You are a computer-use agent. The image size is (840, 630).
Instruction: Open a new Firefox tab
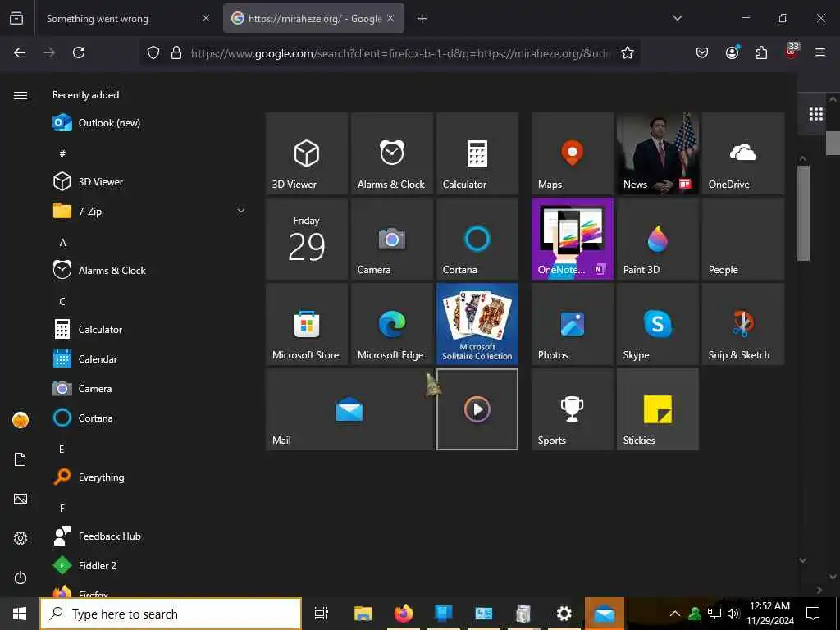(x=422, y=19)
